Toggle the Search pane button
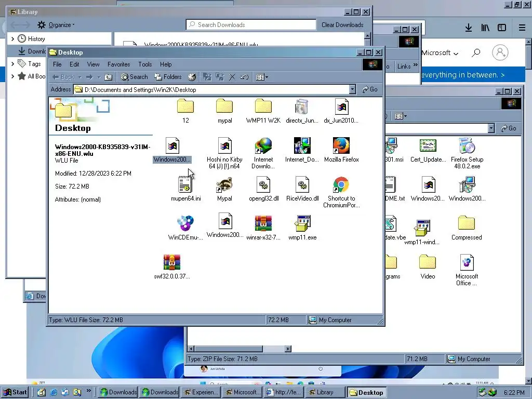 click(135, 77)
